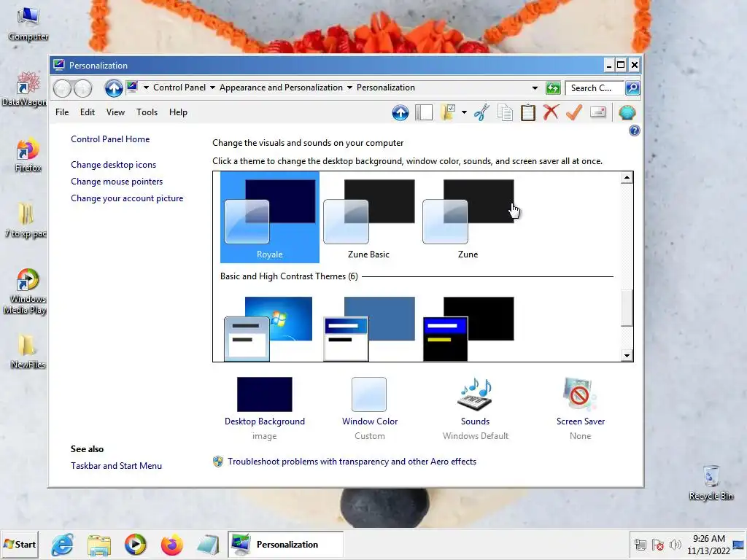Click the Start button

point(20,545)
